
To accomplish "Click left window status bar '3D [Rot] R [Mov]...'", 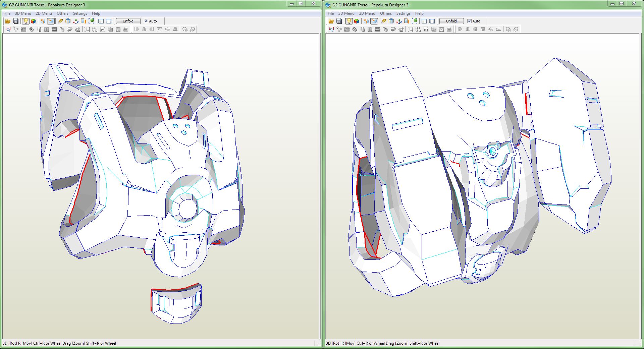I will [x=59, y=343].
